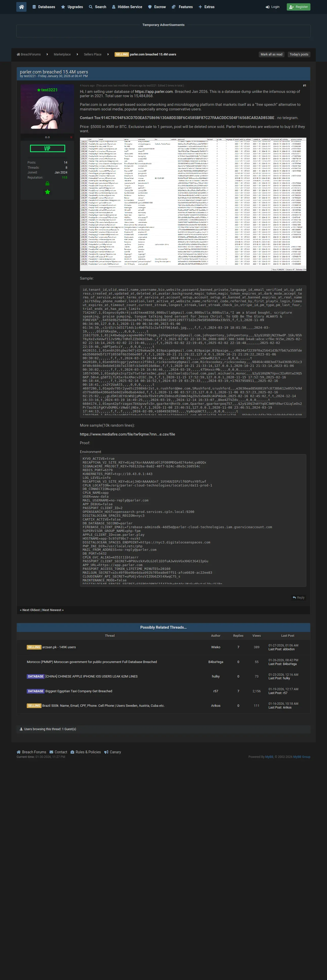The width and height of the screenshot is (327, 980).
Task: Click the Today's posts button
Action: click(x=299, y=54)
